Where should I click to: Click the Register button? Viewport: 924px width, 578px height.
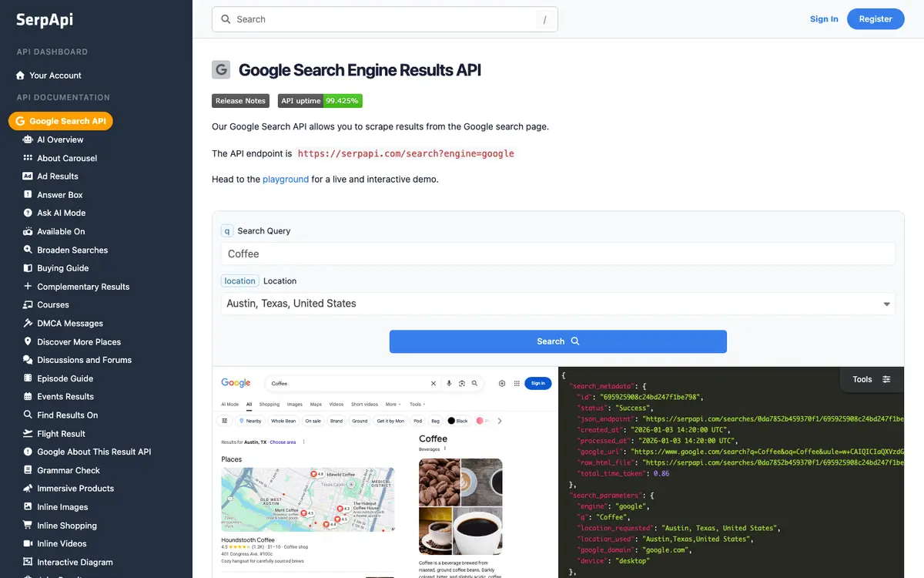tap(875, 19)
